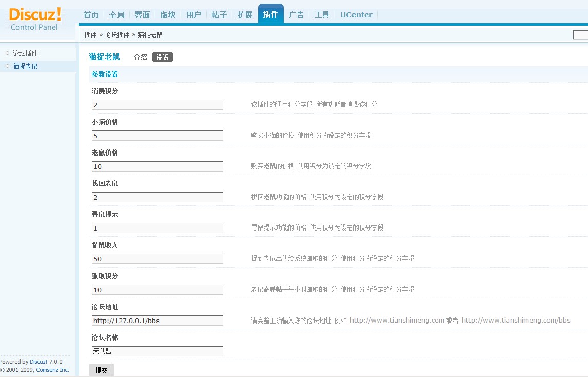Viewport: 588px width, 377px height.
Task: Click the 论坛地址 field label
Action: coord(105,307)
